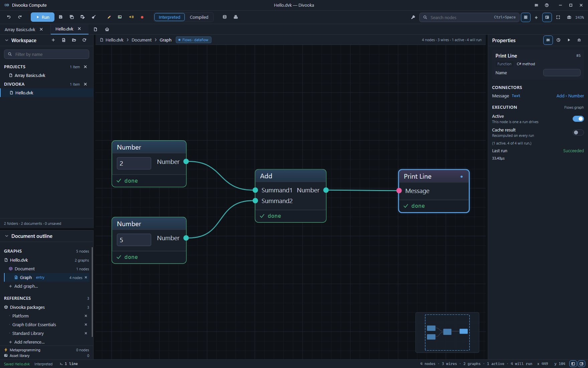The image size is (588, 368).
Task: Take a screenshot with the camera icon
Action: 569,17
